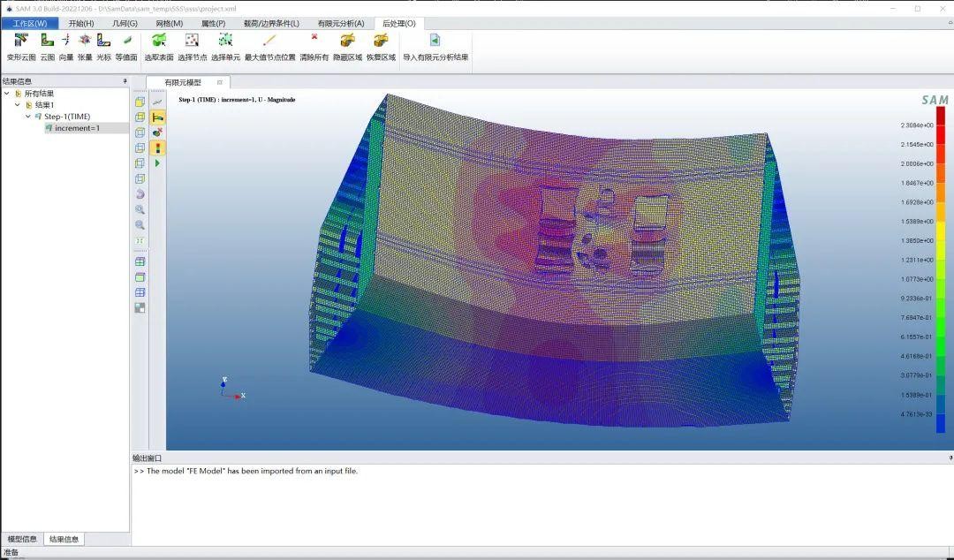This screenshot has width=954, height=560.
Task: Click the 隐藏区域 hide region icon
Action: (x=347, y=41)
